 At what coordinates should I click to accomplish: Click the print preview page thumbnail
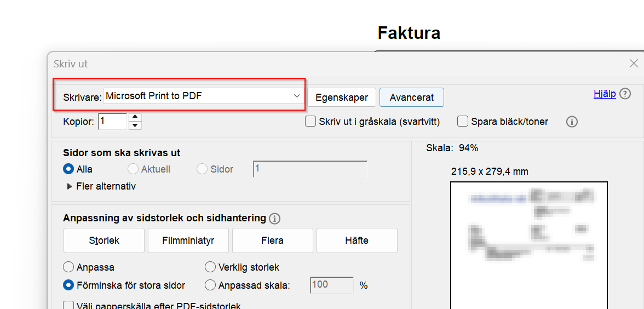529,245
